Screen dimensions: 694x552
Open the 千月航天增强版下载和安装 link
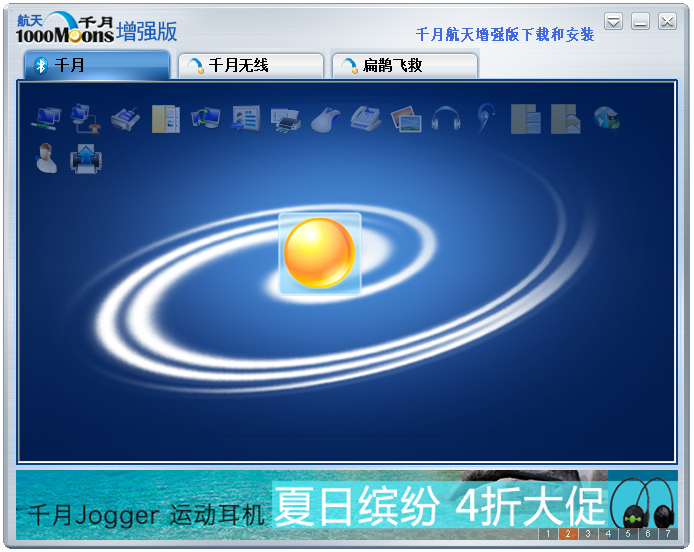[x=505, y=34]
